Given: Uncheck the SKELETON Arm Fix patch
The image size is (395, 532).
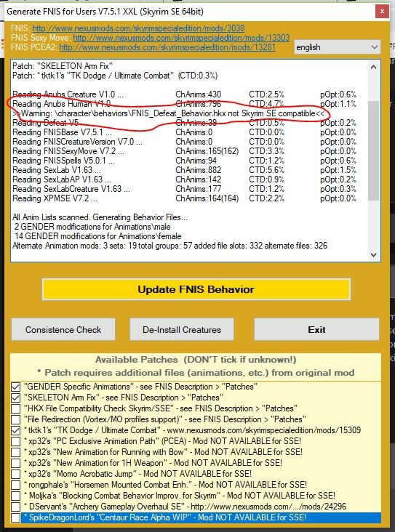Looking at the screenshot, I should (x=15, y=398).
